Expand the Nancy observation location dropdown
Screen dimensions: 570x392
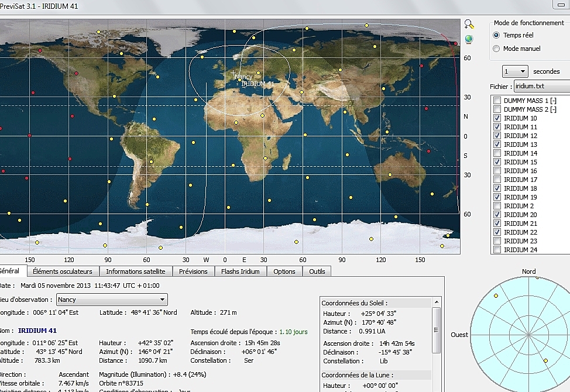pos(111,300)
